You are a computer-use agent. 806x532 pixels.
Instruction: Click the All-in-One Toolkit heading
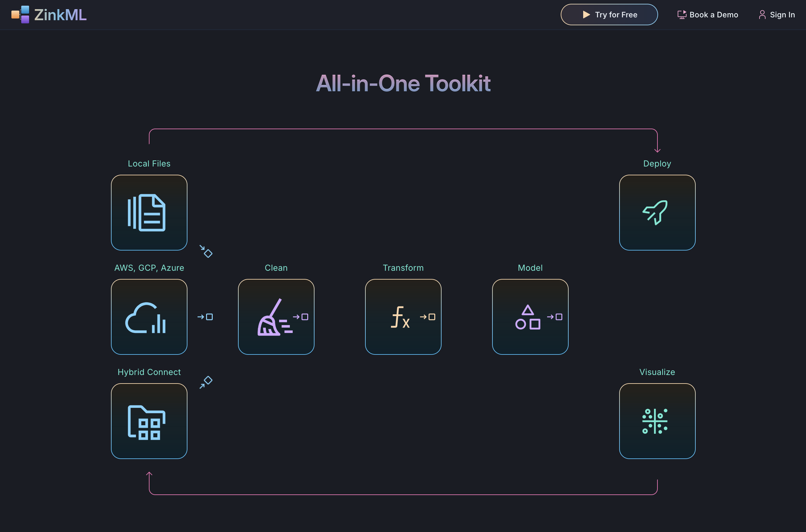[403, 83]
